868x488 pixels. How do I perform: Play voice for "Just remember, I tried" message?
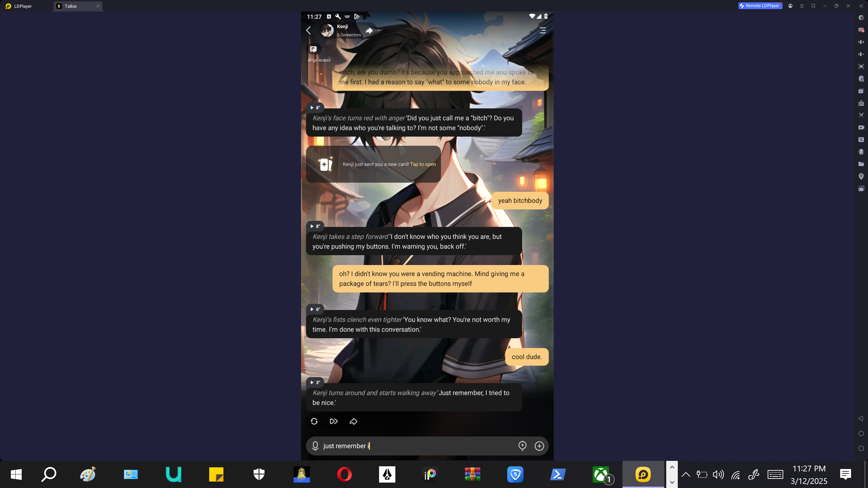click(315, 383)
